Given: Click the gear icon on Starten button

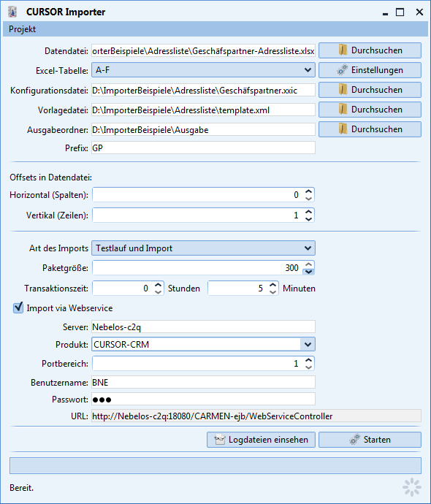Looking at the screenshot, I should point(354,440).
